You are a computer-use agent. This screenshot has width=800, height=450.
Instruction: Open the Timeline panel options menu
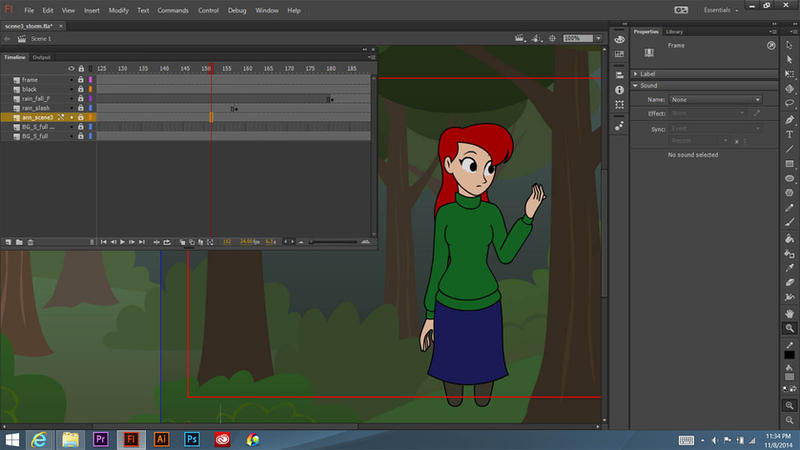372,58
